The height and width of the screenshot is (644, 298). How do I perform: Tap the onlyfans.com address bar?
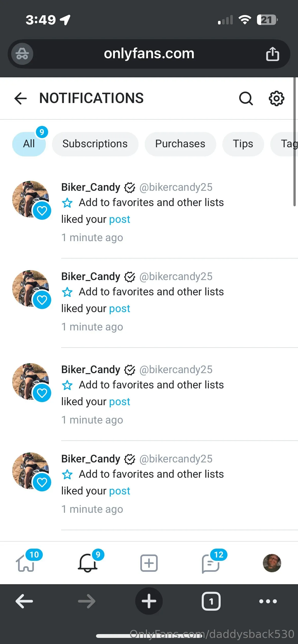(x=149, y=54)
